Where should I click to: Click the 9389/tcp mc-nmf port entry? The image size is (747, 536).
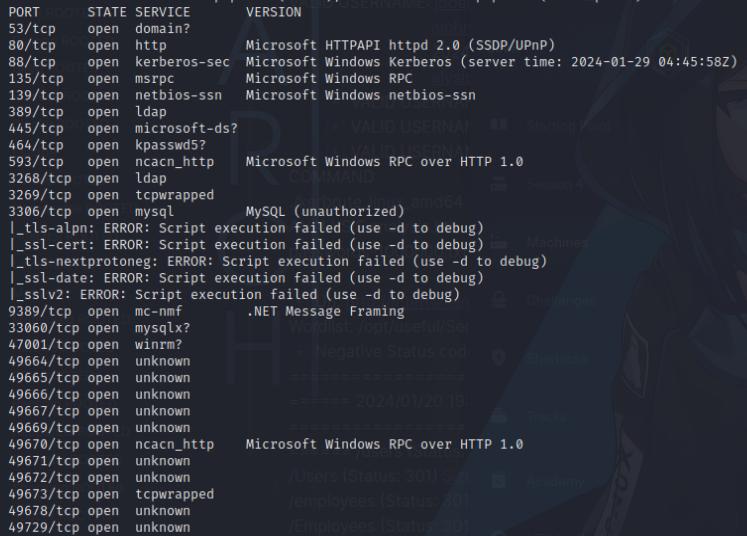point(95,312)
